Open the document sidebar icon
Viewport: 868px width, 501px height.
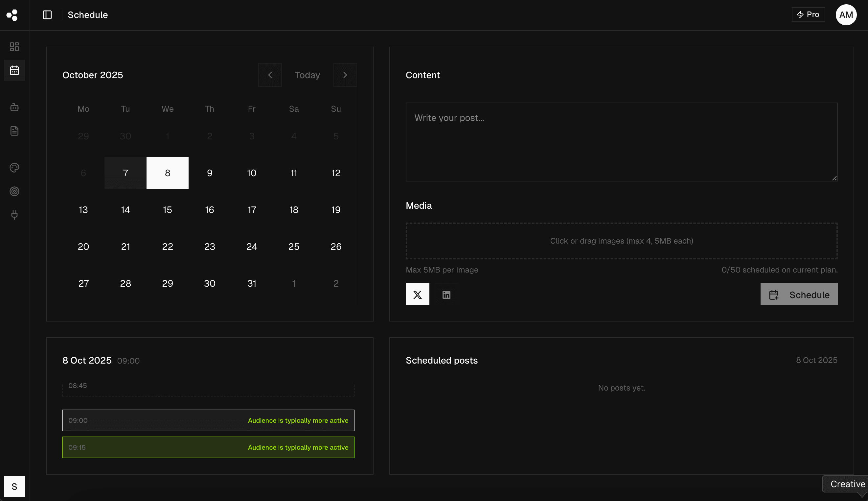[14, 131]
